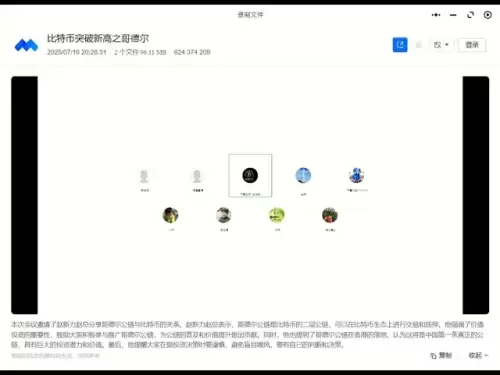Select the grey default avatar beside the black avatar
This screenshot has height=375, width=500.
pos(197,176)
